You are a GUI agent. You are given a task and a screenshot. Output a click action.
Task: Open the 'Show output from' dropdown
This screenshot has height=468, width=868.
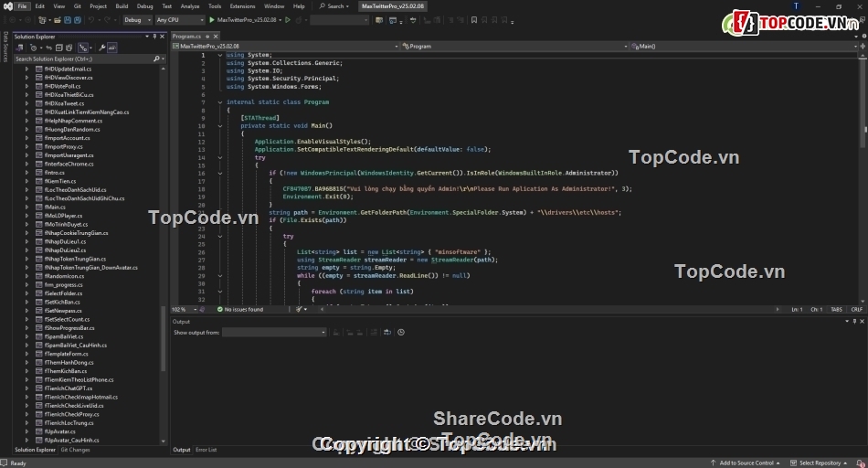click(275, 333)
